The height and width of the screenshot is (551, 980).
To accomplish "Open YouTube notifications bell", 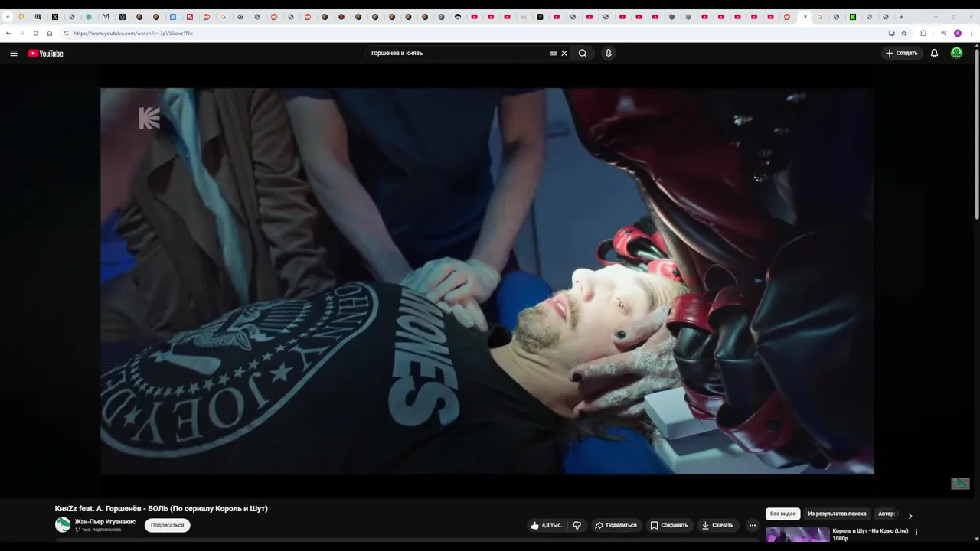I will (934, 53).
